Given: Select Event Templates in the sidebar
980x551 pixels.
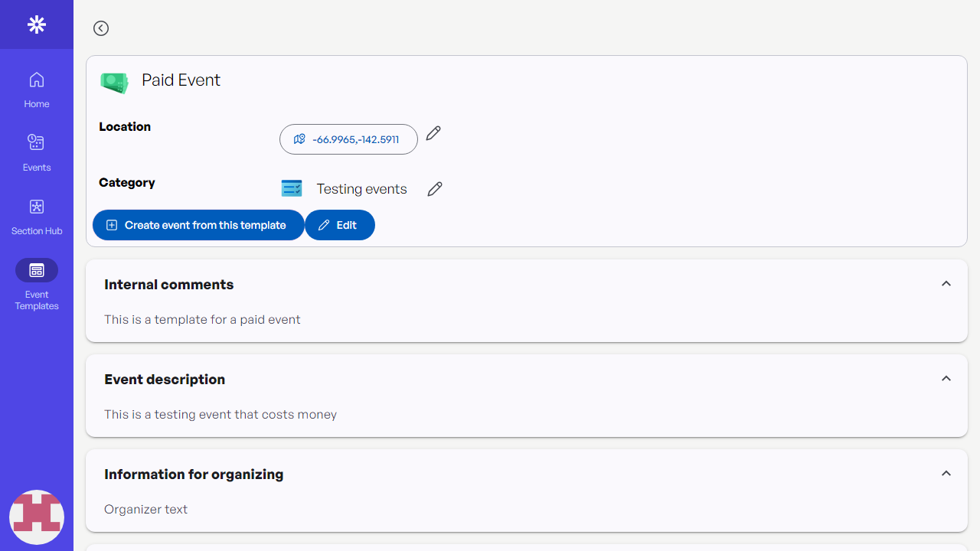Looking at the screenshot, I should pyautogui.click(x=37, y=284).
